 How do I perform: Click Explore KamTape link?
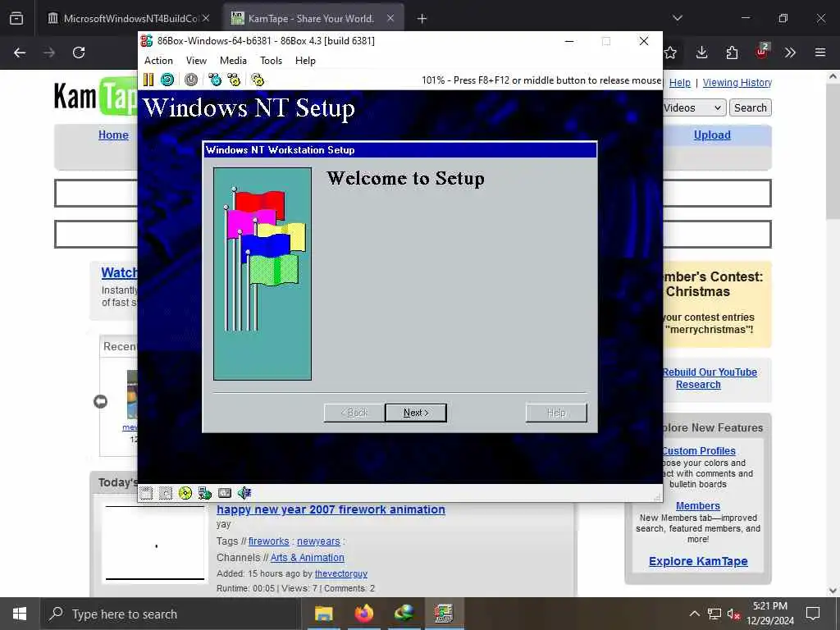pos(698,561)
